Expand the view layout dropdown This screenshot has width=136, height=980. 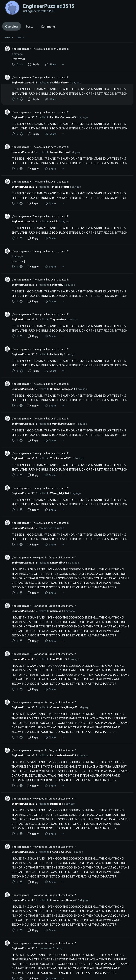(x=21, y=37)
